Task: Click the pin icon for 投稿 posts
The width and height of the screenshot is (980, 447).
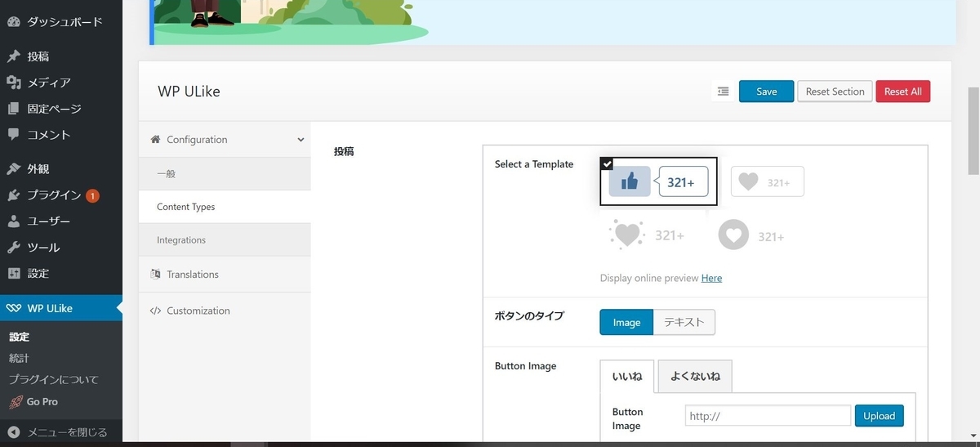Action: (13, 56)
